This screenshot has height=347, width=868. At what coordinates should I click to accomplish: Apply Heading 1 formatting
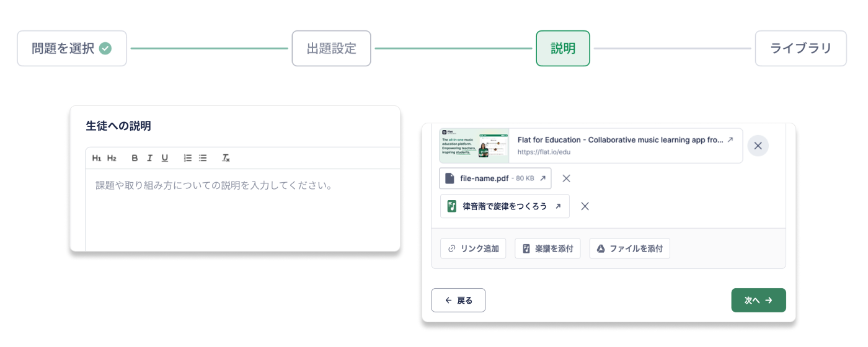96,158
